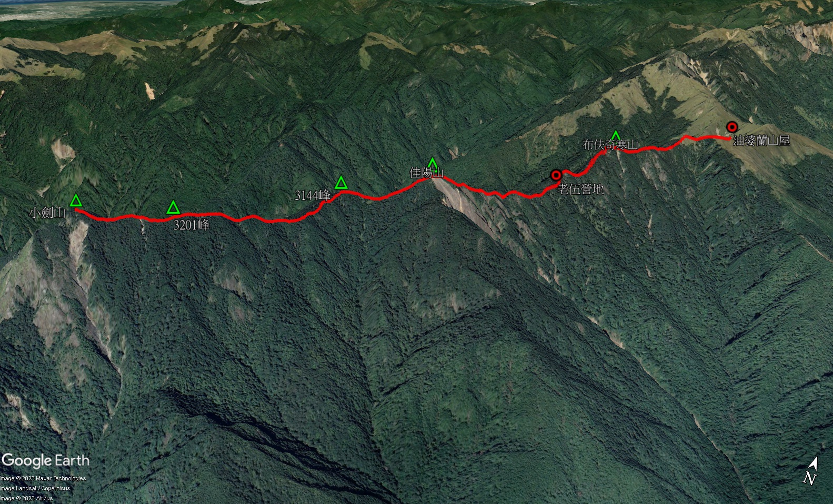This screenshot has width=833, height=504.
Task: Select the red circle marker at 老伍營地
Action: (x=556, y=175)
